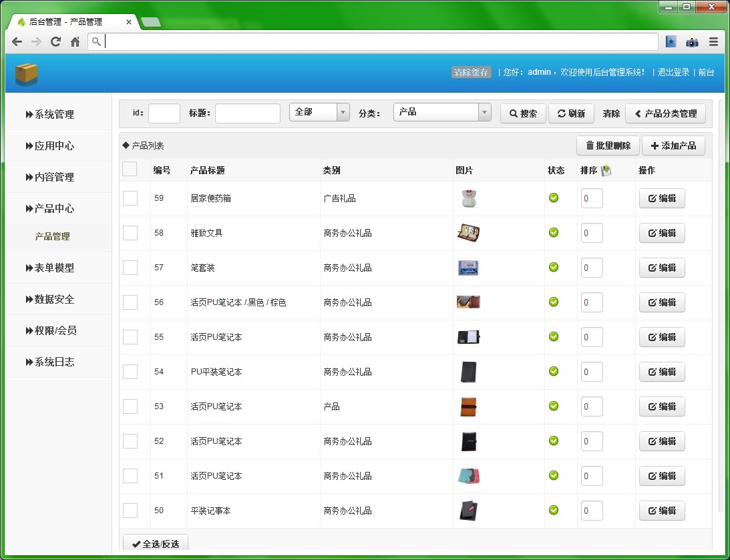Open the browser hamburger menu
Image resolution: width=730 pixels, height=560 pixels.
pyautogui.click(x=713, y=42)
